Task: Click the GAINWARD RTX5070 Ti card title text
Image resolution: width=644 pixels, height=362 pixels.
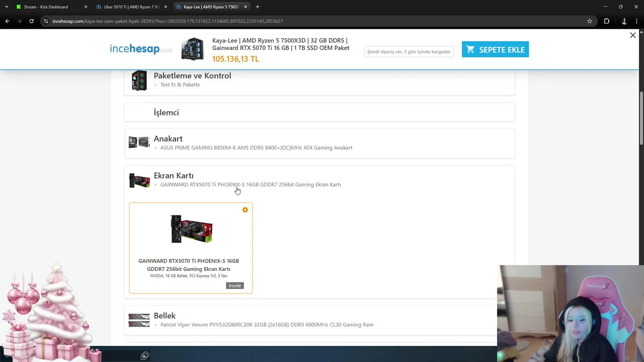Action: (x=189, y=265)
